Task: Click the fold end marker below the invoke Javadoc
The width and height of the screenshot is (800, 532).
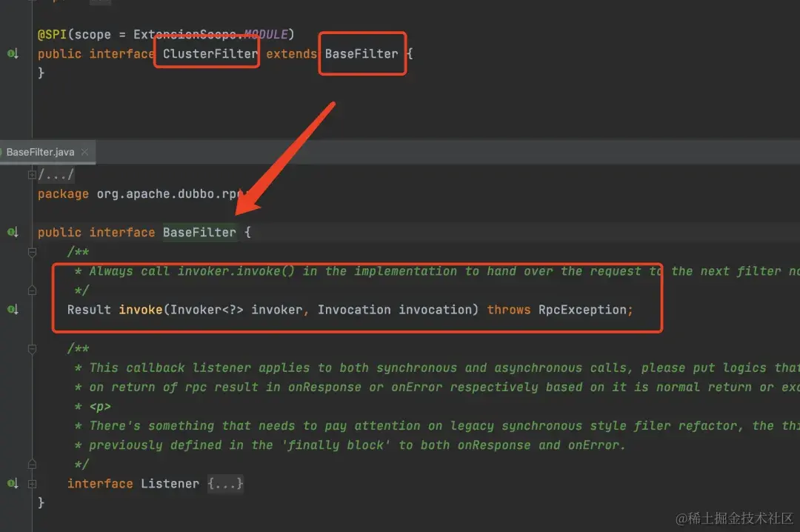Action: (x=32, y=290)
